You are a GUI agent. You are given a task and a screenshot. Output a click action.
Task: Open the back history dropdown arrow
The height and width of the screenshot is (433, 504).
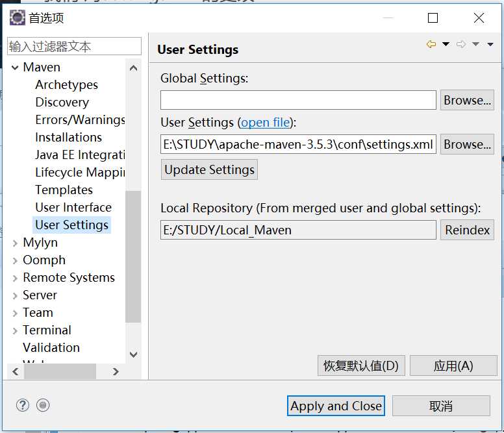click(446, 44)
